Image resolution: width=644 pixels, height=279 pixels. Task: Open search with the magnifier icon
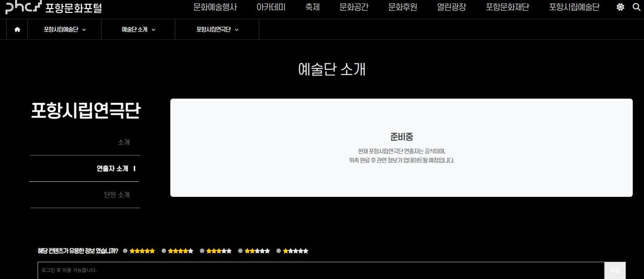[x=636, y=8]
